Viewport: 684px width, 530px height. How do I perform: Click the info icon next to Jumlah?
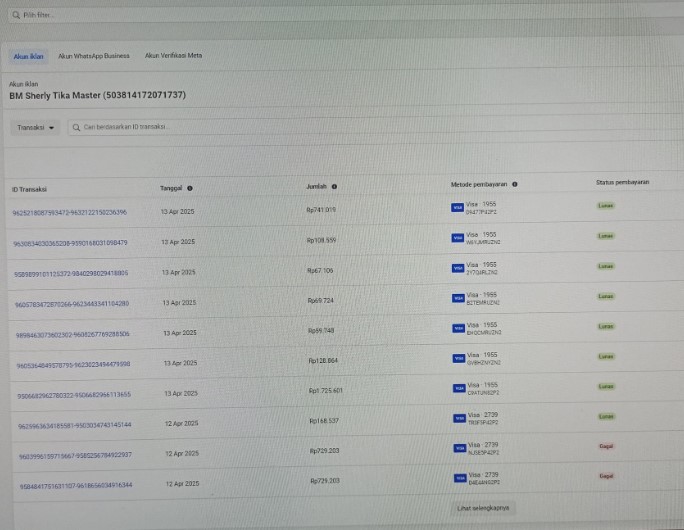tap(334, 186)
